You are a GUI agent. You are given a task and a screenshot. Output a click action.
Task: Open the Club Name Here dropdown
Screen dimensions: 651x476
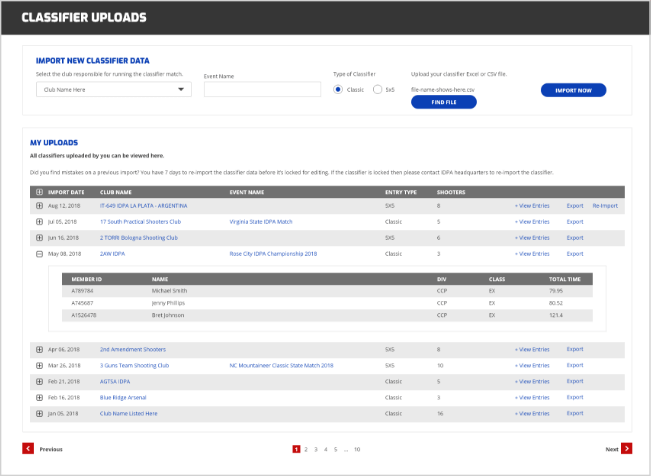click(x=113, y=90)
